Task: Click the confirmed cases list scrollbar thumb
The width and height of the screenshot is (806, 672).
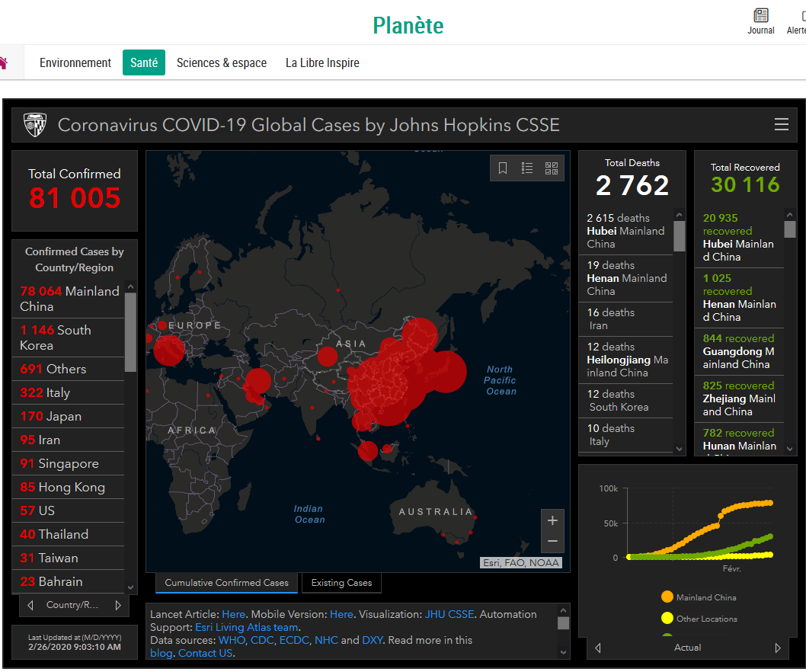Action: click(130, 331)
